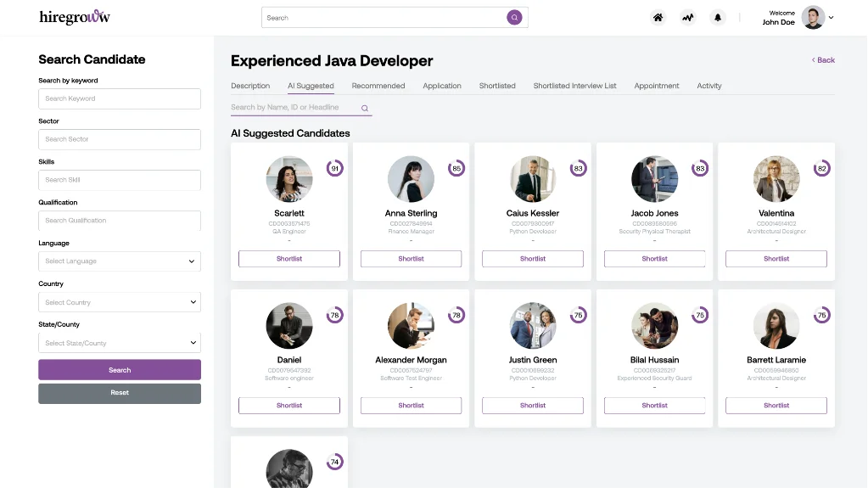This screenshot has width=868, height=488.
Task: Follow the Back link
Action: [x=823, y=60]
